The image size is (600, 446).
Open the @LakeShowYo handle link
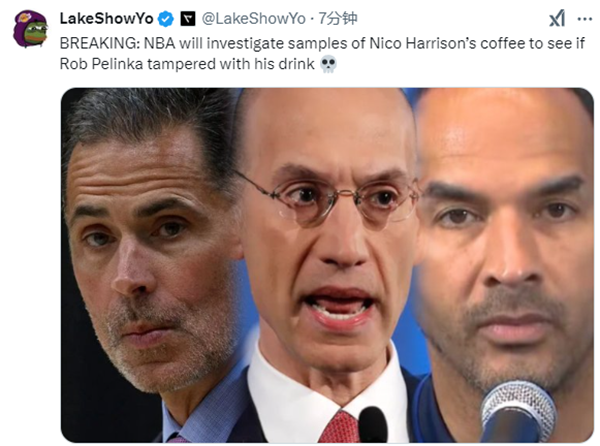tap(253, 18)
